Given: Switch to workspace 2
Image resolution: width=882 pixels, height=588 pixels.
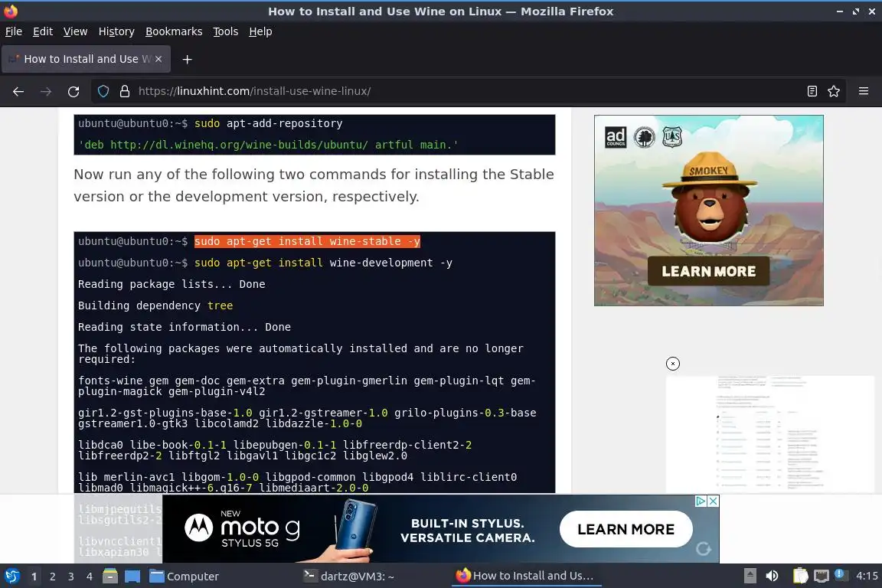Looking at the screenshot, I should (52, 577).
